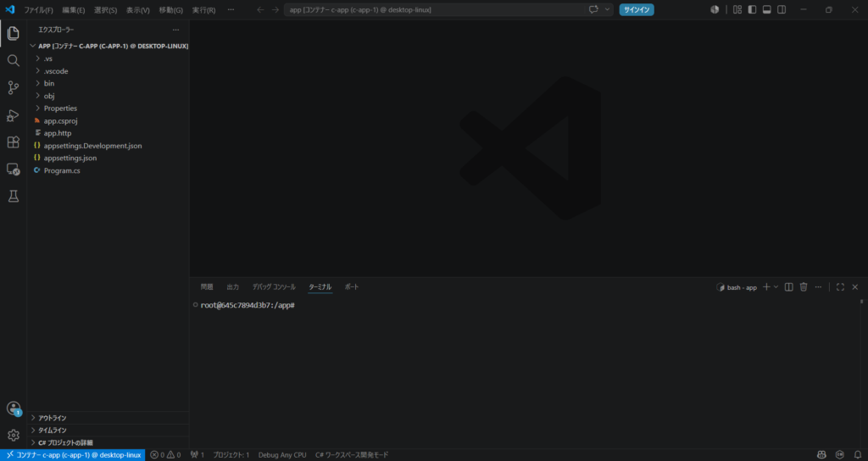Viewport: 868px width, 461px height.
Task: Open the new terminal profile dropdown arrow
Action: click(776, 286)
